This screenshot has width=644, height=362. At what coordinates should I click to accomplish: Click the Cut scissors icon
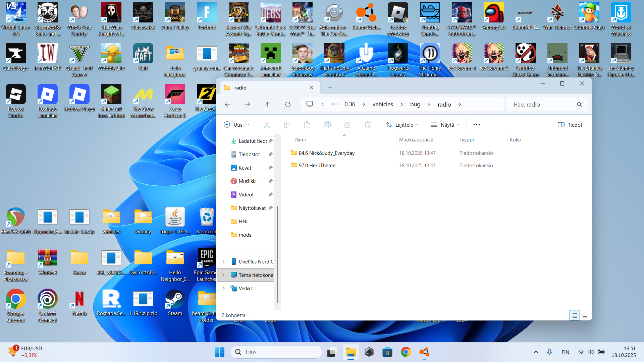[267, 125]
